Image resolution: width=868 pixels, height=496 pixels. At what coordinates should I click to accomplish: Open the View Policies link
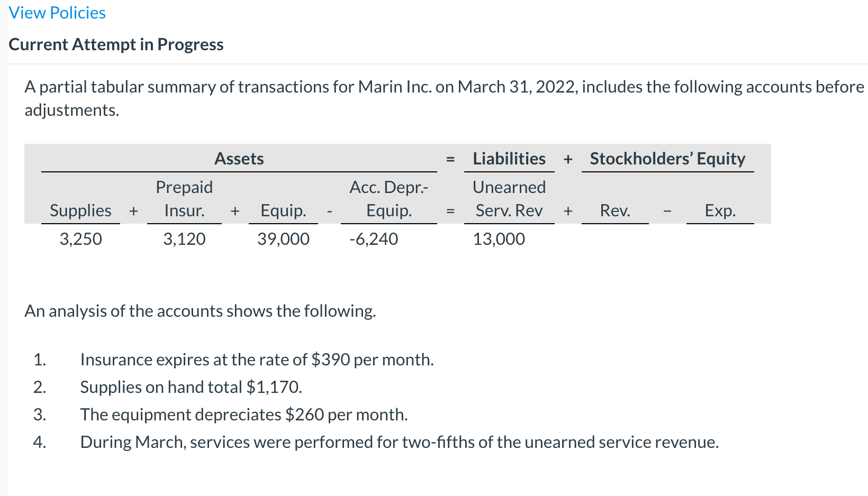[57, 12]
